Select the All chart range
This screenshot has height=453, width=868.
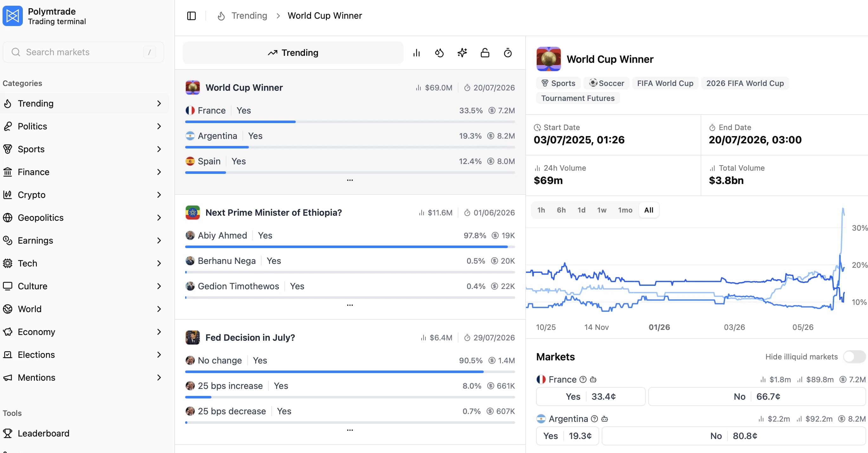tap(649, 210)
